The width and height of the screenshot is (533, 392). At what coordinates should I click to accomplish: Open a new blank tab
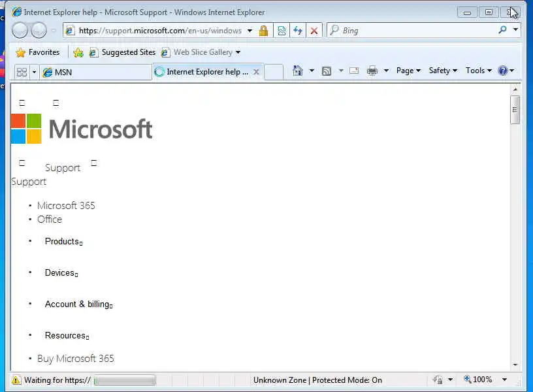(274, 72)
